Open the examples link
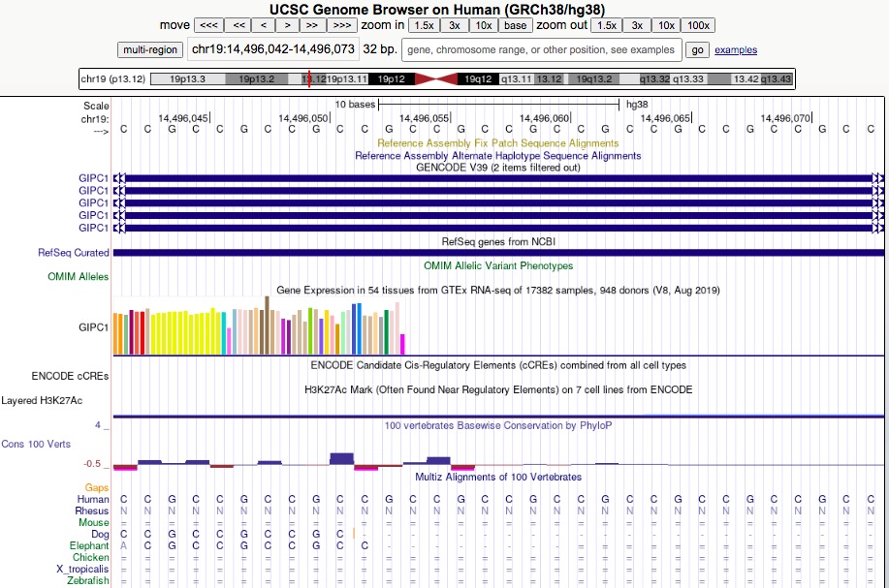Viewport: 889px width, 588px height. (x=736, y=49)
